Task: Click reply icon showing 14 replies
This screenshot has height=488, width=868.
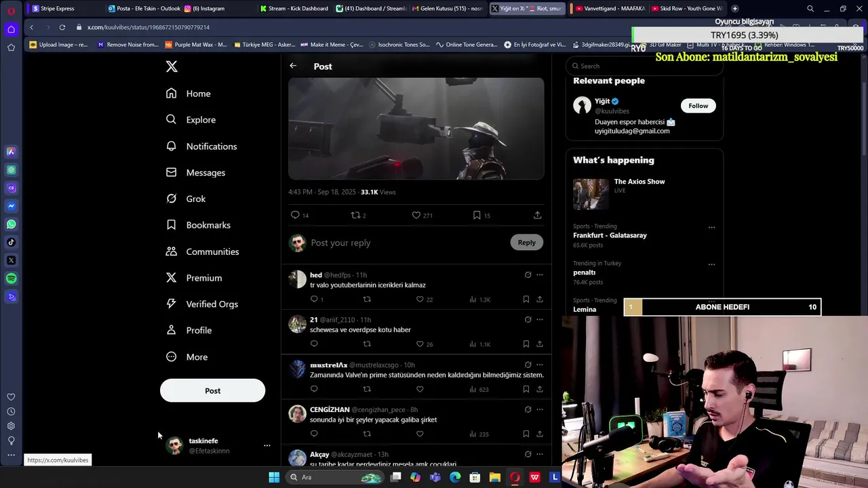Action: tap(299, 215)
